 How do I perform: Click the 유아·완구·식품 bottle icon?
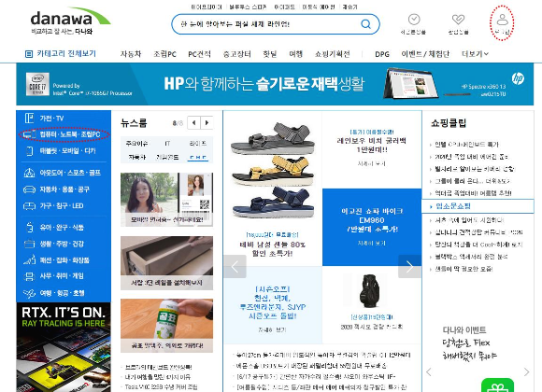(30, 227)
